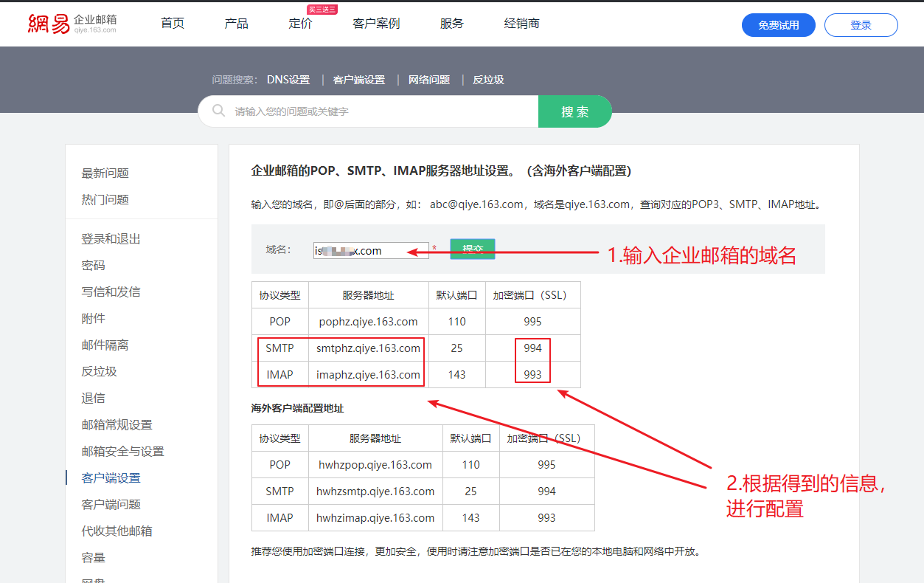Click the hwhzpop.qiye.163.com overseas address
924x583 pixels.
pyautogui.click(x=375, y=465)
